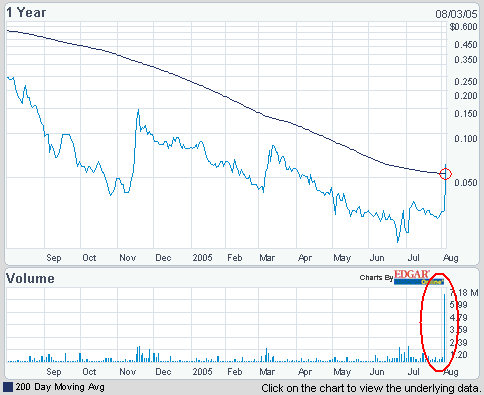
Task: Click the '1 Year' chart title
Action: tap(26, 13)
